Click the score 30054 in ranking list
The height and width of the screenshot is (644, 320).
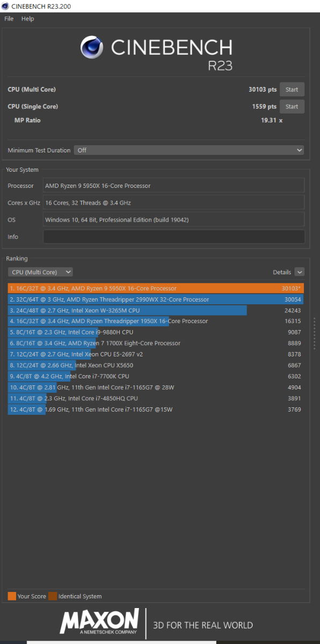pyautogui.click(x=293, y=299)
